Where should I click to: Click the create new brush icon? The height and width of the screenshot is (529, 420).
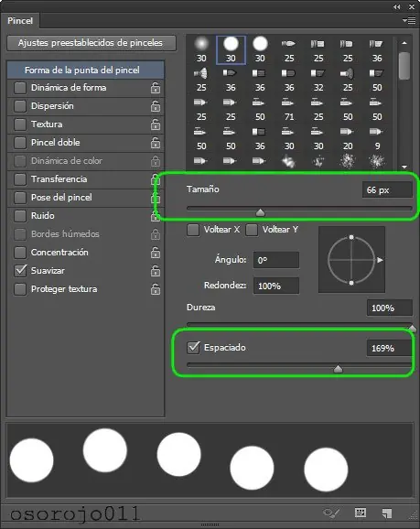click(x=387, y=513)
